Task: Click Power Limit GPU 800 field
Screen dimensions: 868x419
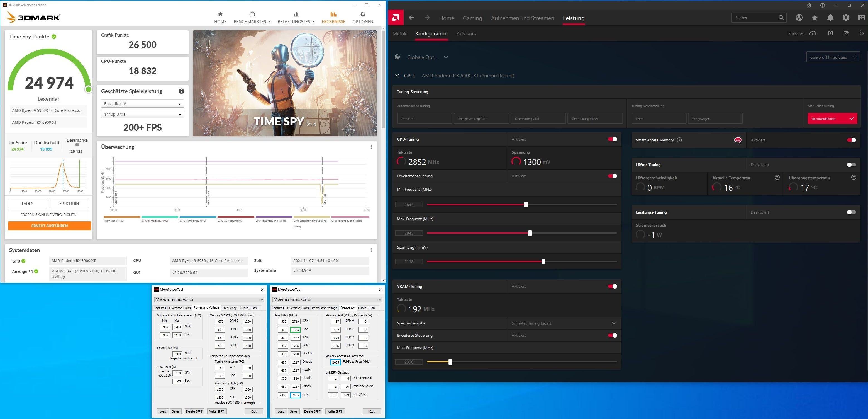Action: click(x=177, y=354)
